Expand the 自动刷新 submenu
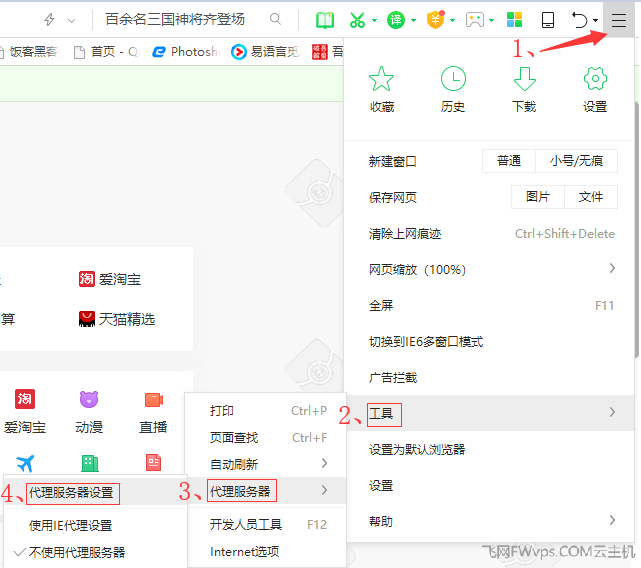 click(x=267, y=464)
